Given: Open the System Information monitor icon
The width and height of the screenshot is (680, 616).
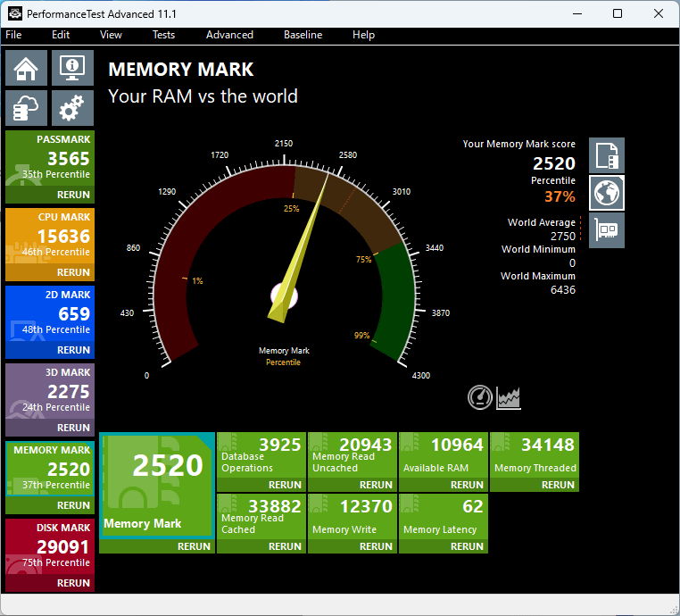Looking at the screenshot, I should 72,67.
